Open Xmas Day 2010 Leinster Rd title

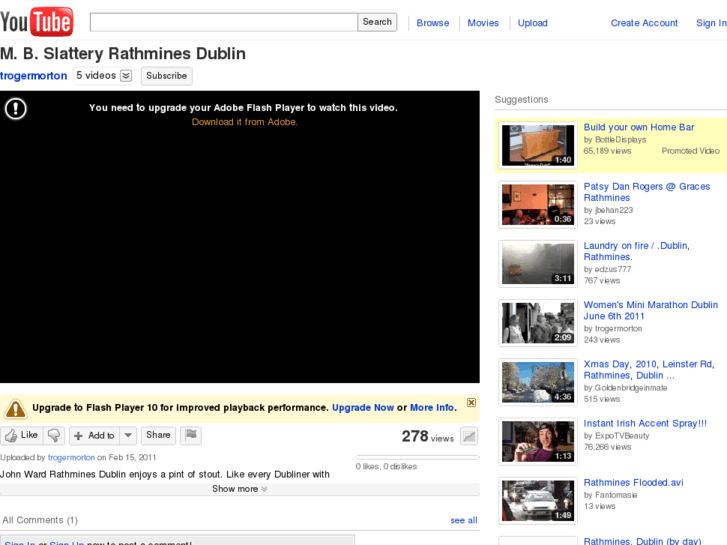[649, 370]
